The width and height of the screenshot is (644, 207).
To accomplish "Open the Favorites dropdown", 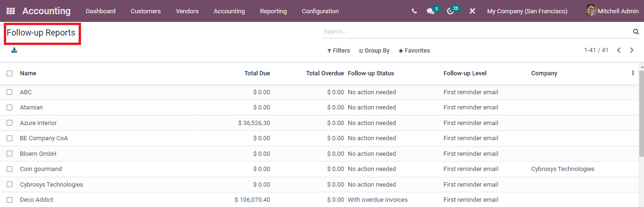I will [414, 51].
